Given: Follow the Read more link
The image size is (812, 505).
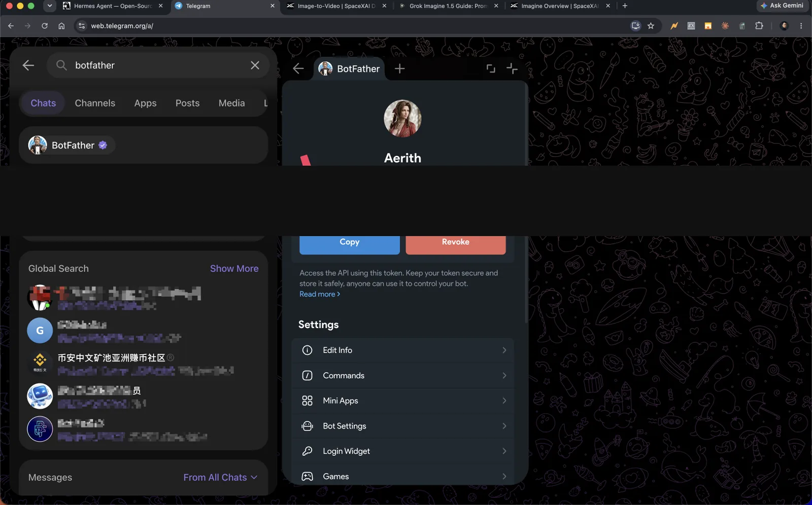Looking at the screenshot, I should (x=320, y=294).
